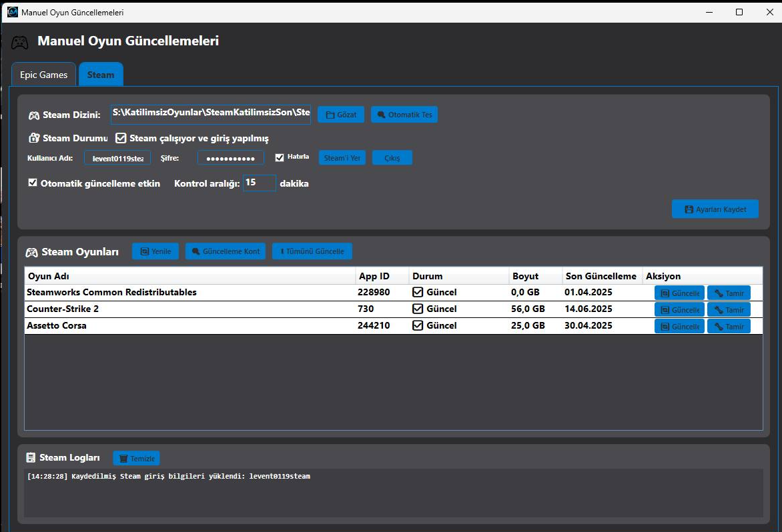The height and width of the screenshot is (532, 782).
Task: Click the Güncelleme Kontrol button
Action: click(x=226, y=251)
